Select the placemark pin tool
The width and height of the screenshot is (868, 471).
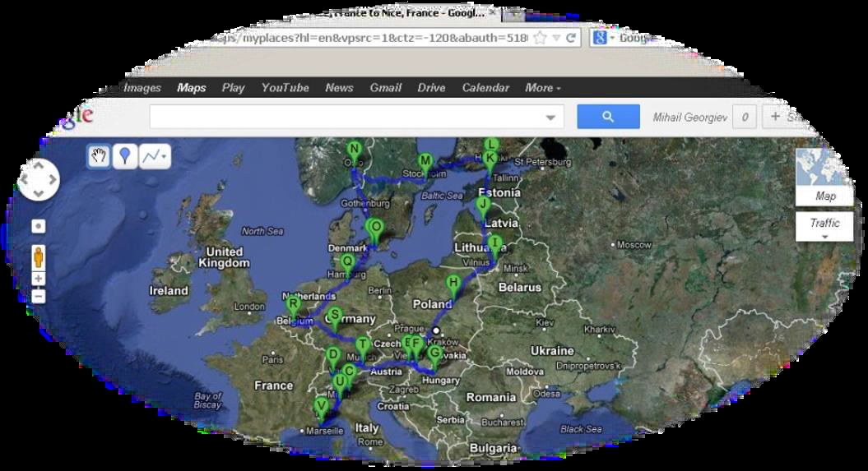pyautogui.click(x=124, y=156)
